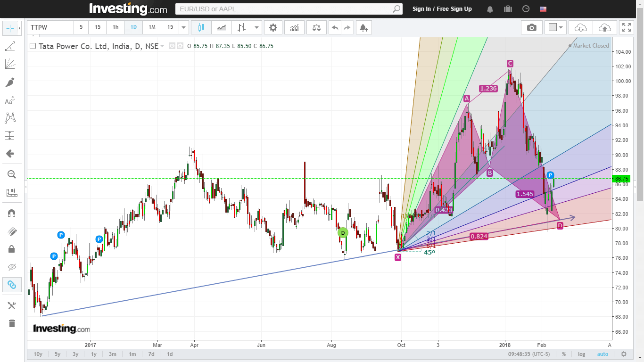Image resolution: width=644 pixels, height=362 pixels.
Task: Open notifications bell in header
Action: 490,9
